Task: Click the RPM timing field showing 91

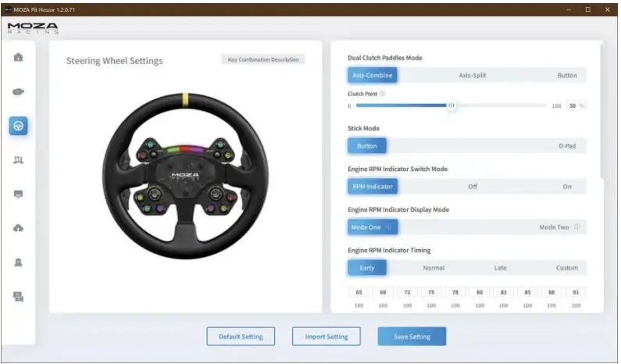Action: click(576, 292)
